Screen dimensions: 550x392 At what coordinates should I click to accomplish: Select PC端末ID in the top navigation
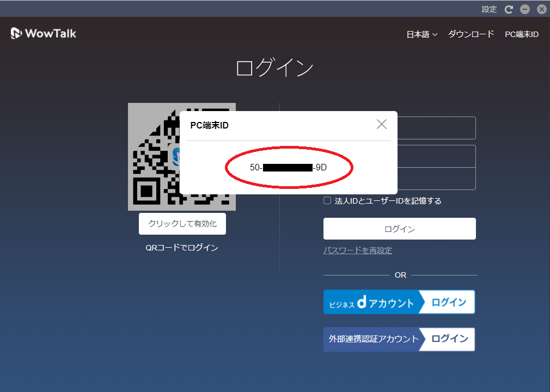pos(521,34)
